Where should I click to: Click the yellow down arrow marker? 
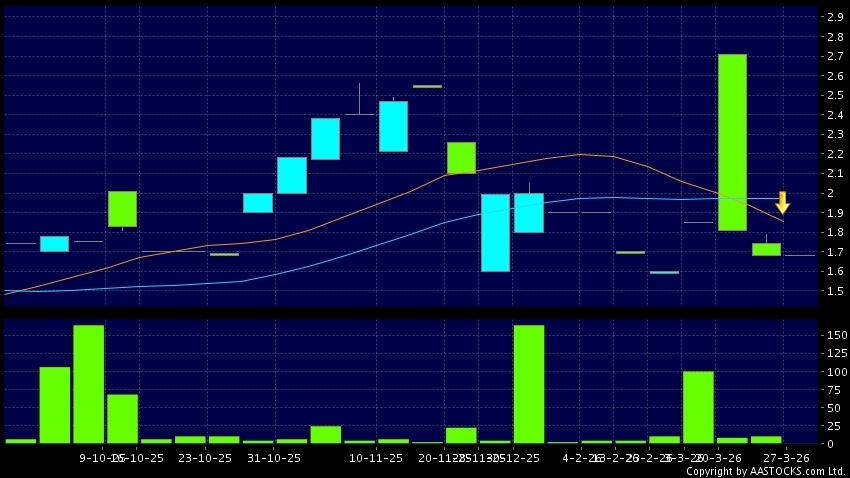pos(783,202)
